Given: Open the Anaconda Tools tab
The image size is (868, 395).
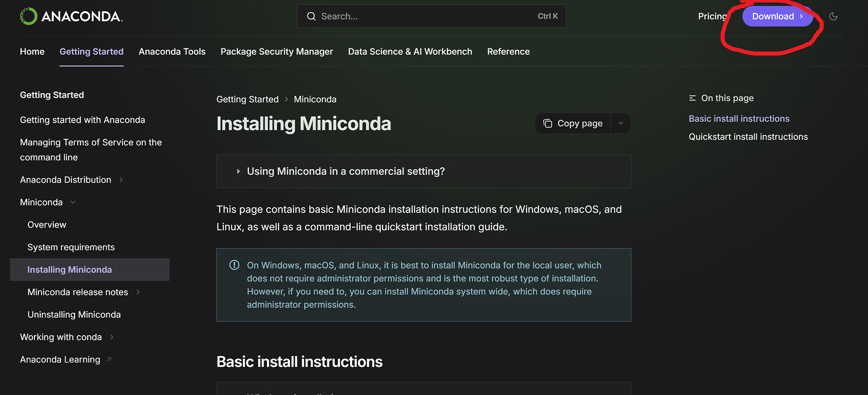Looking at the screenshot, I should pyautogui.click(x=172, y=52).
